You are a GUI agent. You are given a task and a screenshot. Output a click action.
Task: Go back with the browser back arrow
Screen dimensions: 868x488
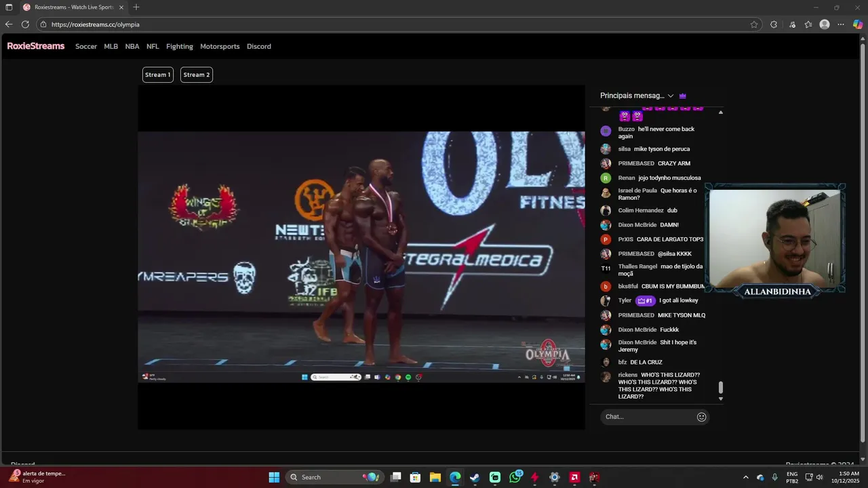tap(9, 24)
